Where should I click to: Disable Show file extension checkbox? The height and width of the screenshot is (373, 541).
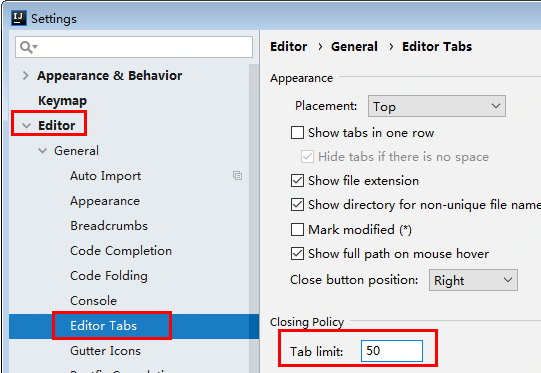tap(297, 180)
